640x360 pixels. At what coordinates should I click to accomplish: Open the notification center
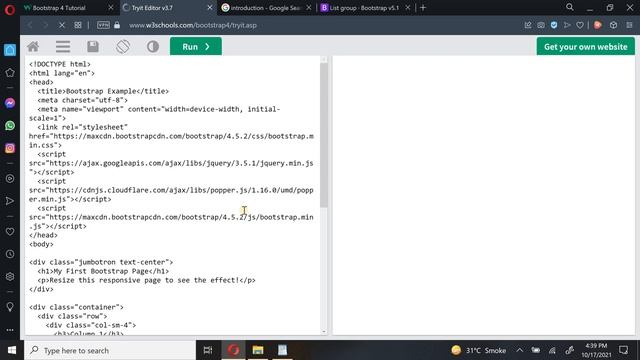(623, 350)
